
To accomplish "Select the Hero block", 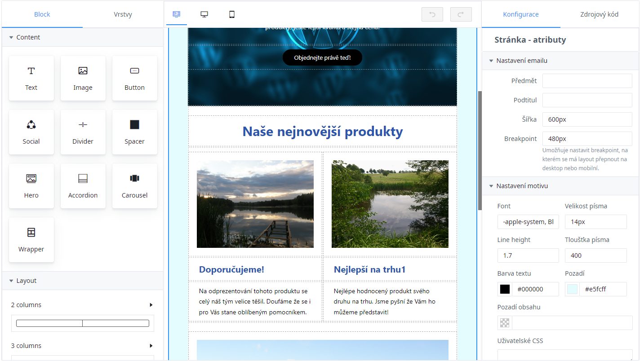I will (31, 186).
